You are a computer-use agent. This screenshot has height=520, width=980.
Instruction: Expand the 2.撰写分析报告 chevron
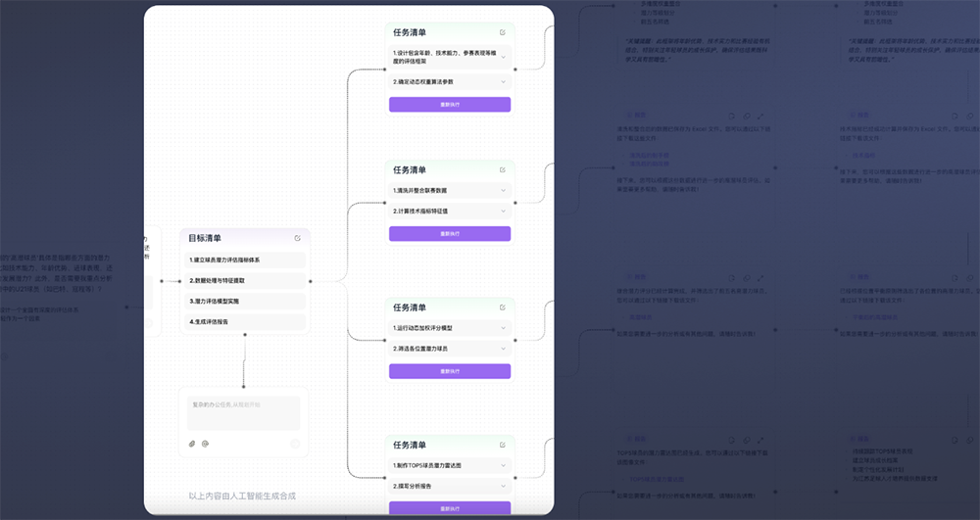pyautogui.click(x=503, y=486)
